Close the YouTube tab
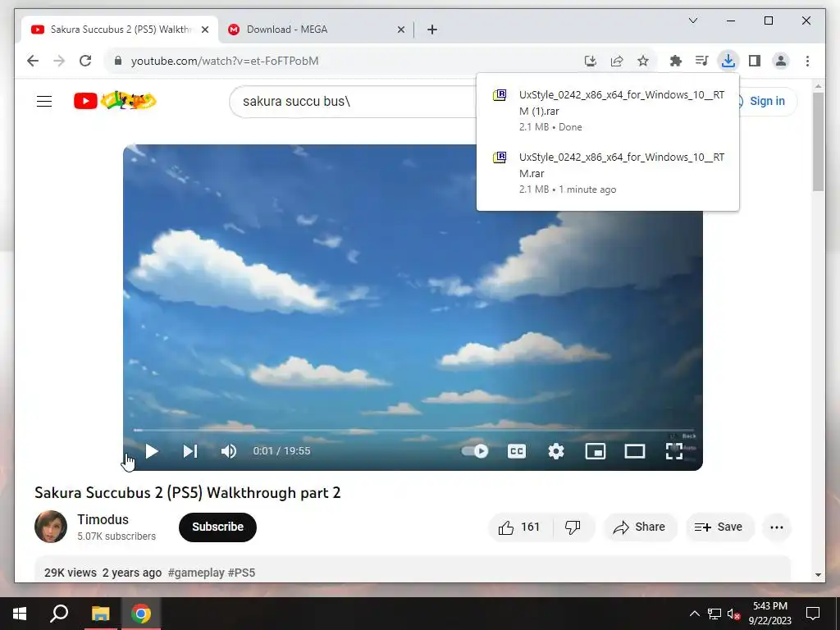Screen dimensions: 840x630 [x=204, y=30]
